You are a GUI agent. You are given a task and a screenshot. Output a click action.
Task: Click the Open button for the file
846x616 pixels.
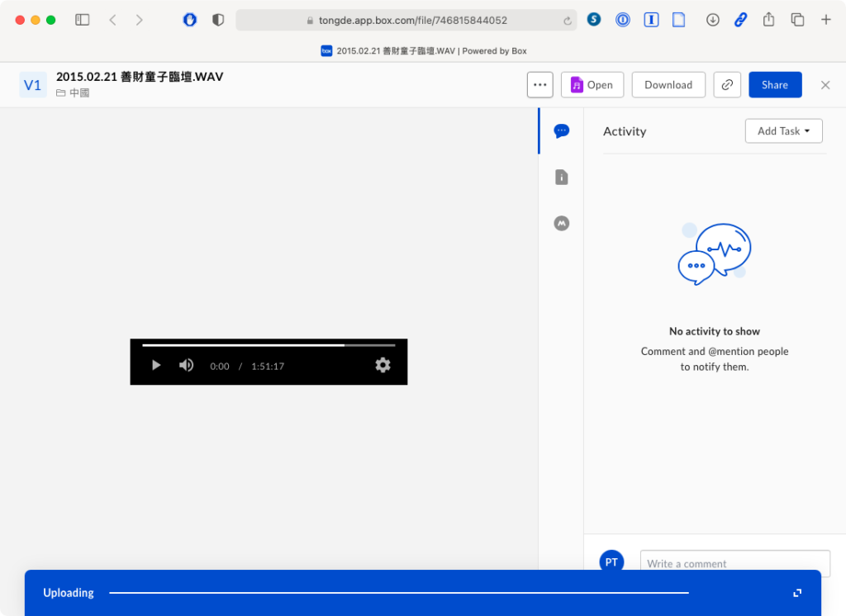[592, 85]
